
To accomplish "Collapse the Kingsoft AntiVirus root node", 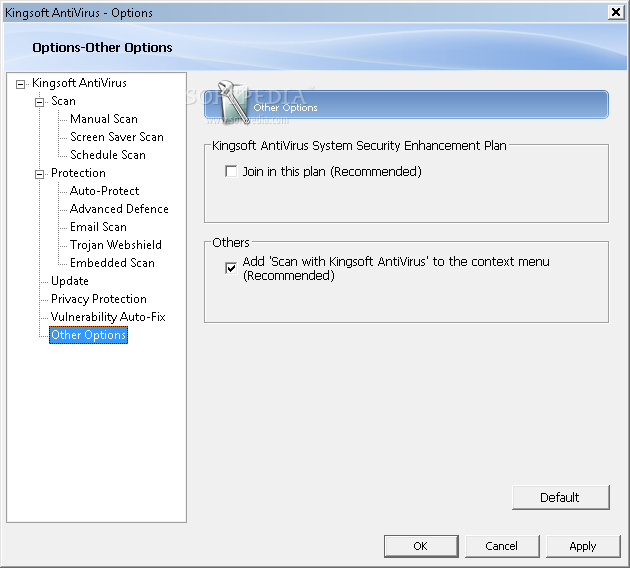I will (x=20, y=84).
